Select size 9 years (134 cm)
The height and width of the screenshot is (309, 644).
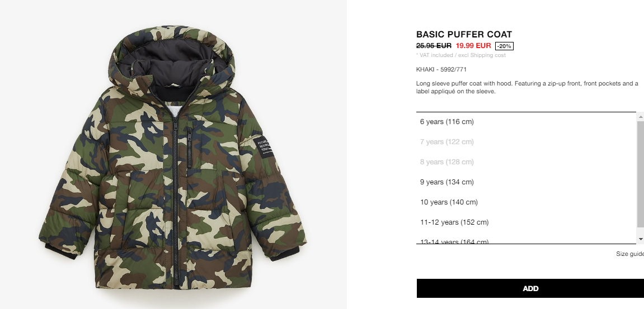click(526, 182)
